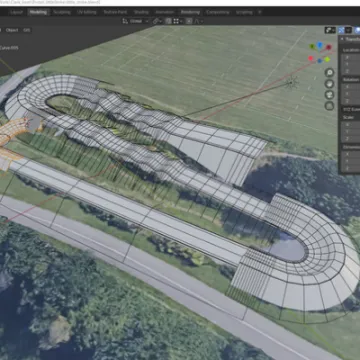
Task: Click the Scale Y field
Action: coord(351,131)
